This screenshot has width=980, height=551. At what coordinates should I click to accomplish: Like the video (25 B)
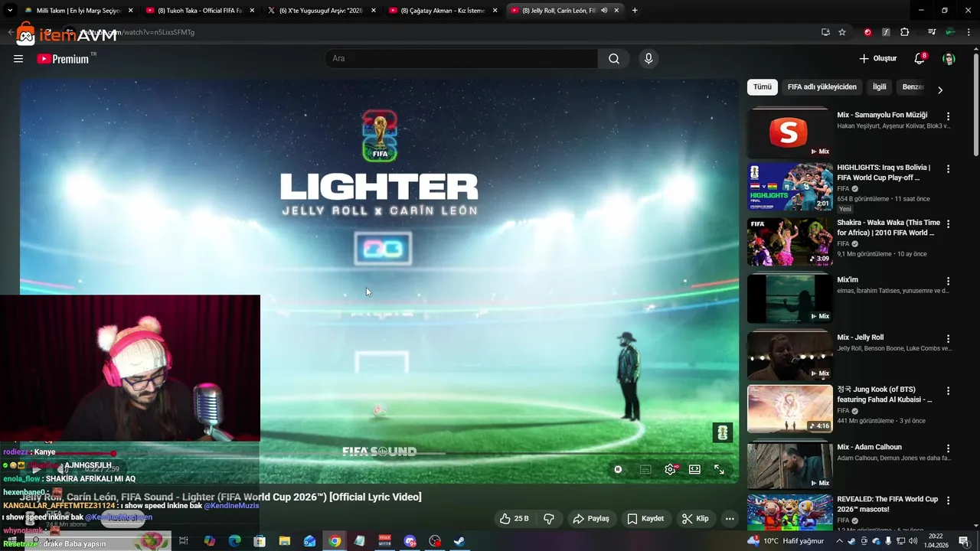[x=514, y=519]
